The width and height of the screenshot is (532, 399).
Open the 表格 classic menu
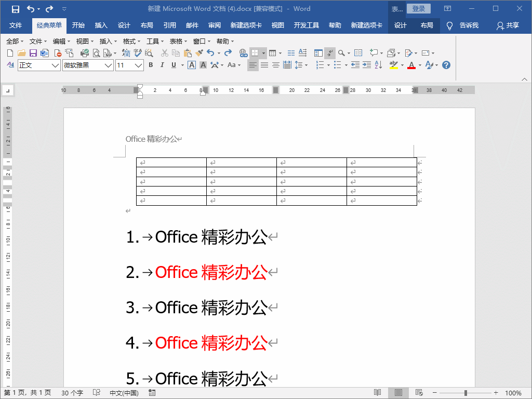(178, 42)
